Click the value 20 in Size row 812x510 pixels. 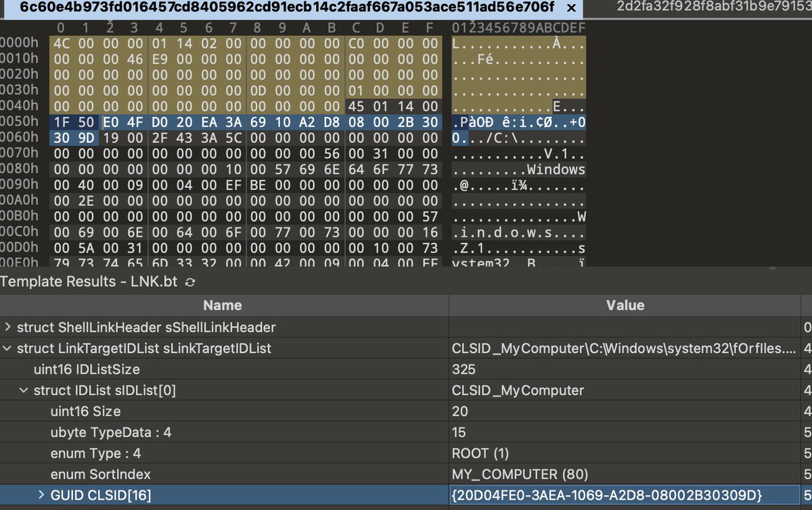459,411
